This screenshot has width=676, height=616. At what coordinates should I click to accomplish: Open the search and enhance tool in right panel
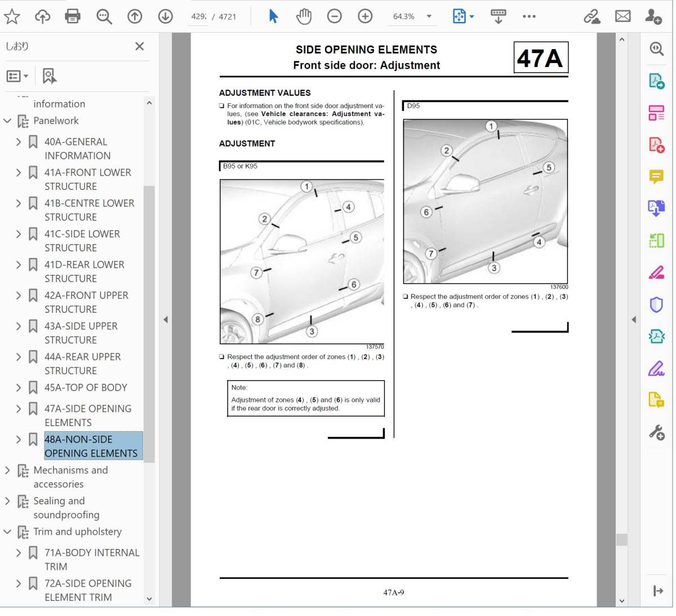[x=656, y=49]
